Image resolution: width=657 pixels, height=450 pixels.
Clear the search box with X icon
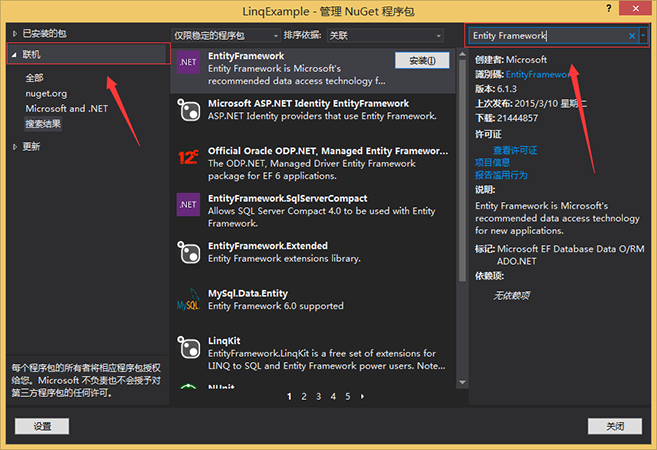click(x=632, y=36)
